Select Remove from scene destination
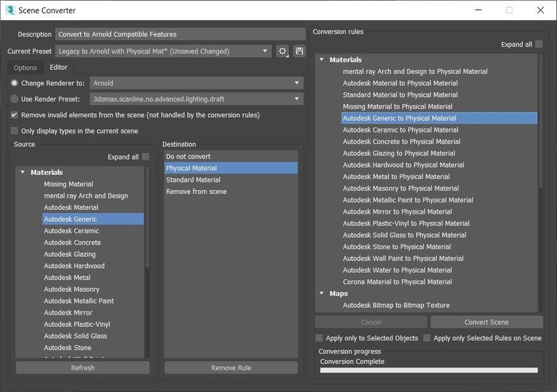 point(231,191)
